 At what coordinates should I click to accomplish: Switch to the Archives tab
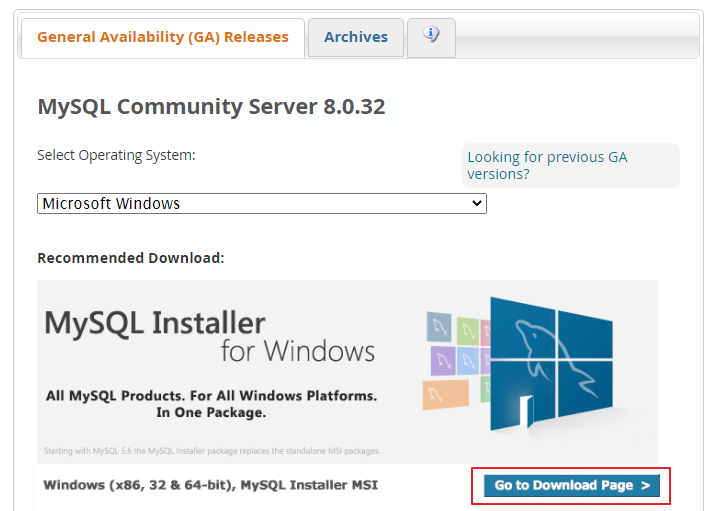356,38
